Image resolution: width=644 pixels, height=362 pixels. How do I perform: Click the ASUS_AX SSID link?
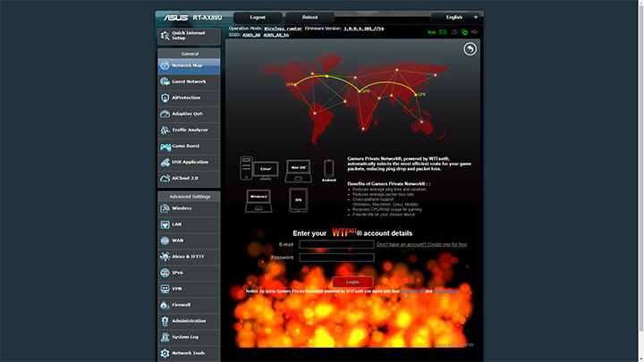pos(251,35)
